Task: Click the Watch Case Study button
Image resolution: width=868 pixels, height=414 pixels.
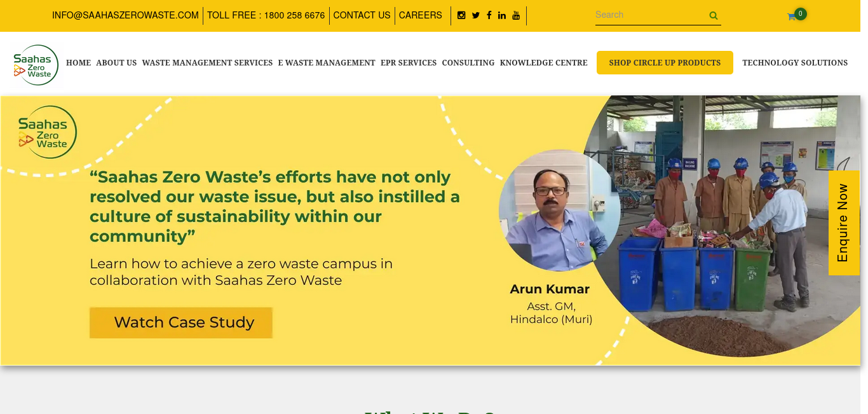Action: [181, 322]
